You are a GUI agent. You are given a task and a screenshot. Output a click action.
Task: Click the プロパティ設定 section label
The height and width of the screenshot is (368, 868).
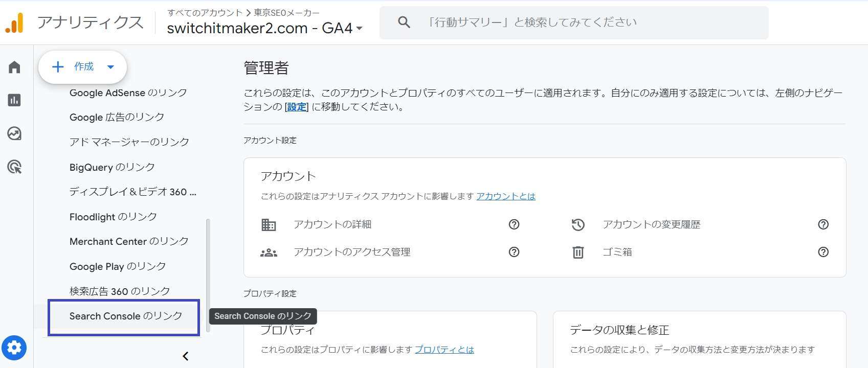click(x=270, y=293)
